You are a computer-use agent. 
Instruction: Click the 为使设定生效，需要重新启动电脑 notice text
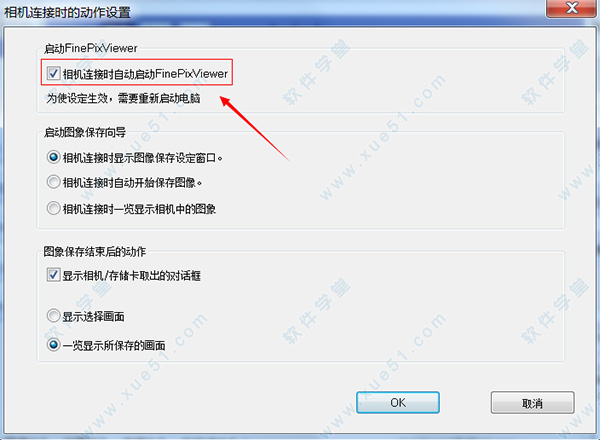point(124,98)
